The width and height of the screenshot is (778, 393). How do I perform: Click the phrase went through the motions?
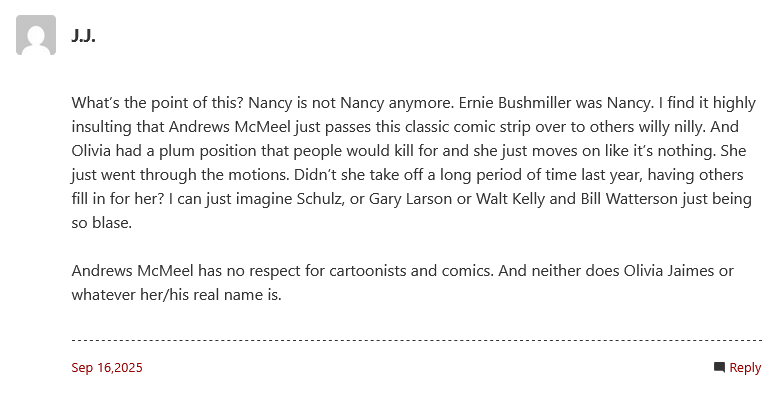(x=195, y=175)
